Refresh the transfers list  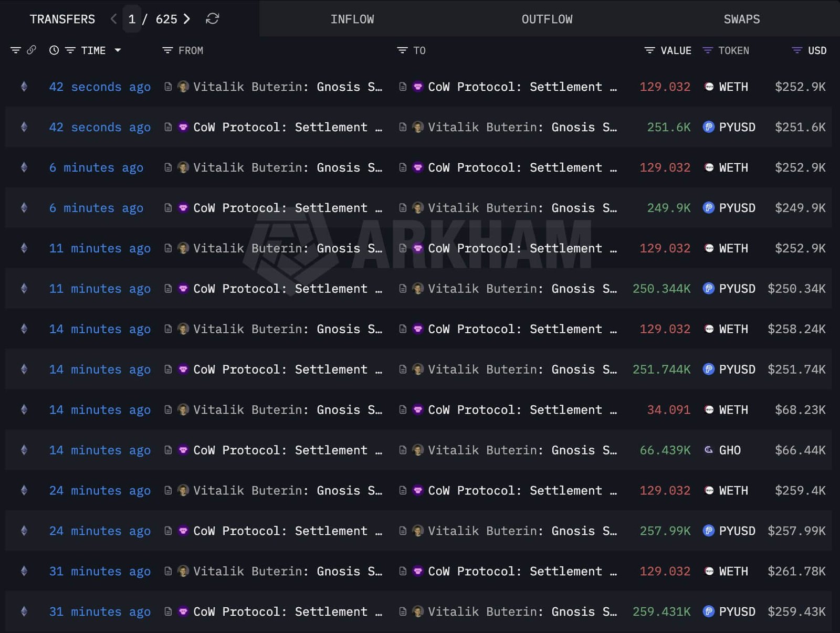[x=212, y=19]
